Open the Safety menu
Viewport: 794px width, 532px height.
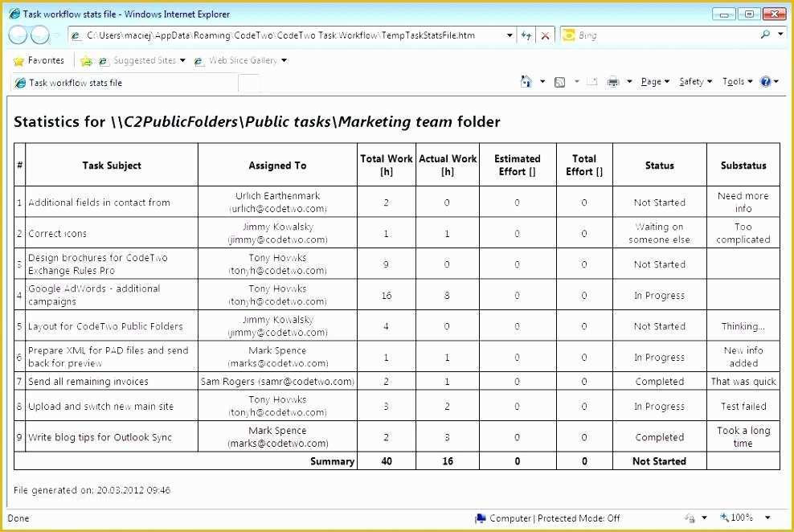(696, 81)
